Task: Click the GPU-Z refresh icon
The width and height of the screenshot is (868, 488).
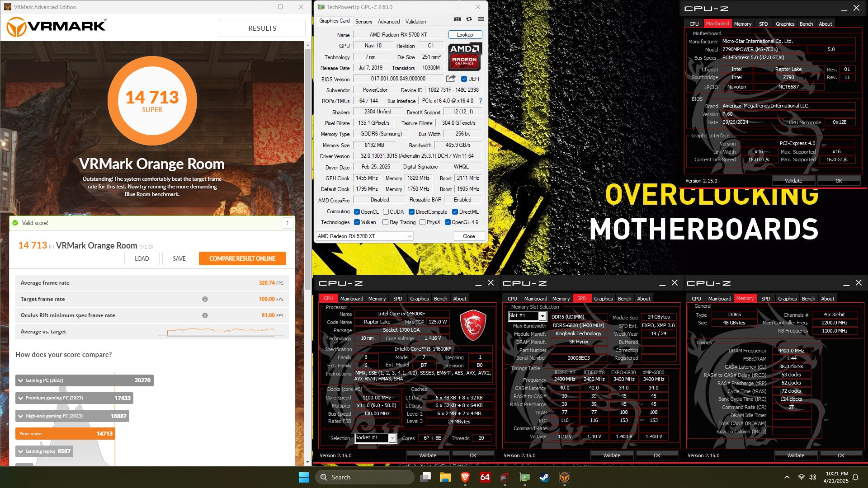Action: (469, 19)
